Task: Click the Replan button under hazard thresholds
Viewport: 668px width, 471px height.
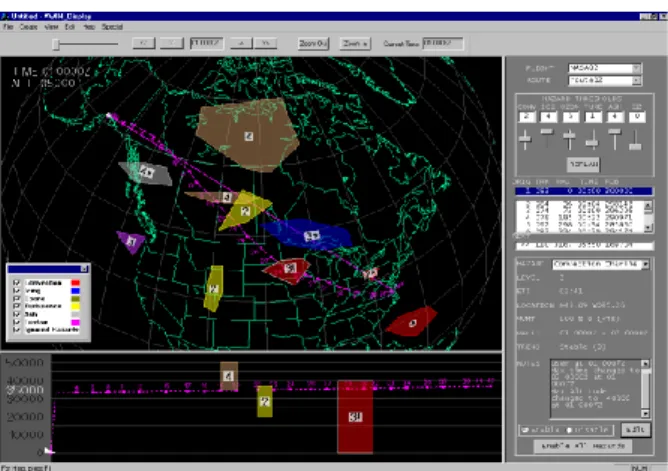Action: tap(583, 164)
